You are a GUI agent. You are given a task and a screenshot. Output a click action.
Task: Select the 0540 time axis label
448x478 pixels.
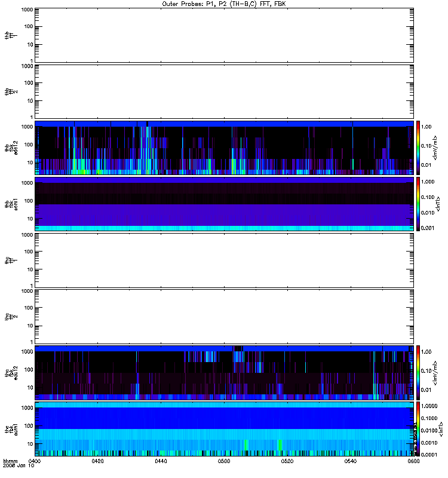pyautogui.click(x=351, y=461)
